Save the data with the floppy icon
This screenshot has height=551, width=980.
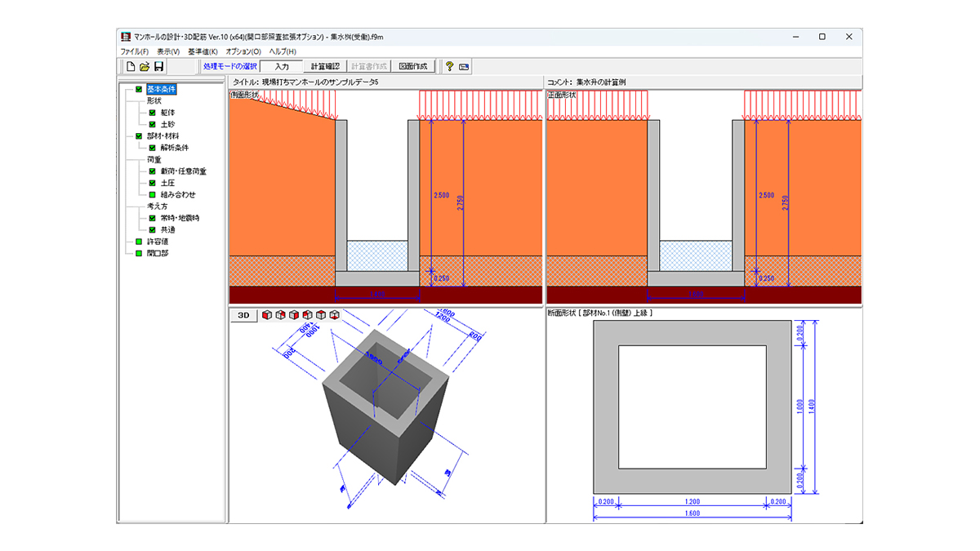[x=159, y=66]
